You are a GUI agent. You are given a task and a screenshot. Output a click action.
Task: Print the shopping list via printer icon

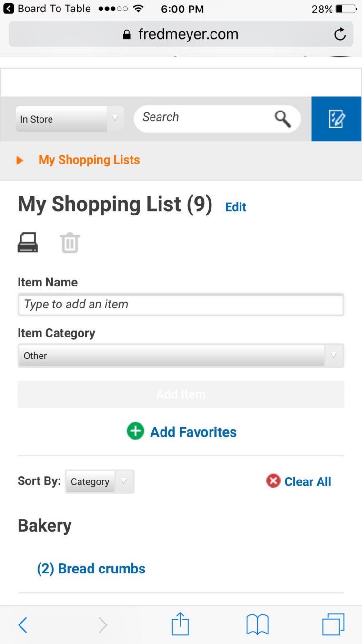[28, 243]
